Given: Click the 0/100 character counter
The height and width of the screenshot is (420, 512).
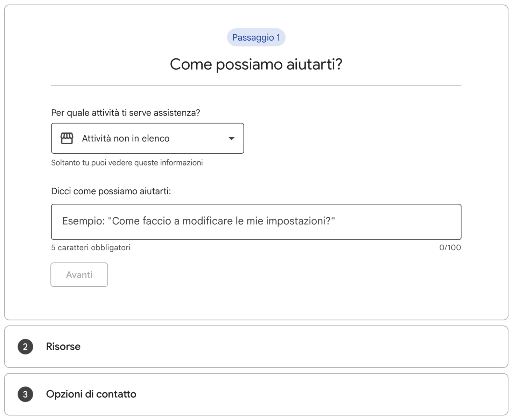Looking at the screenshot, I should click(x=450, y=248).
